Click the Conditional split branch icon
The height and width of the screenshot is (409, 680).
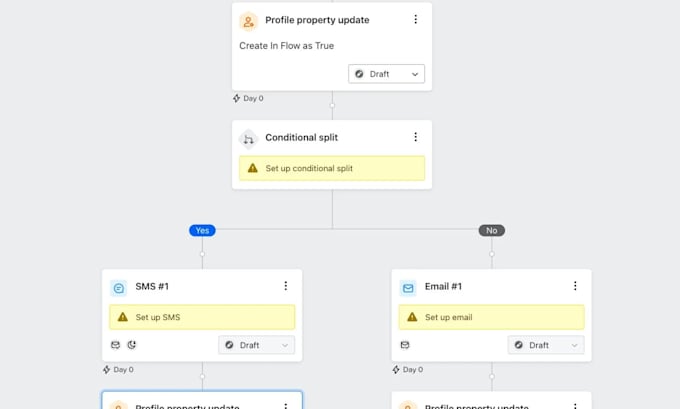[248, 139]
